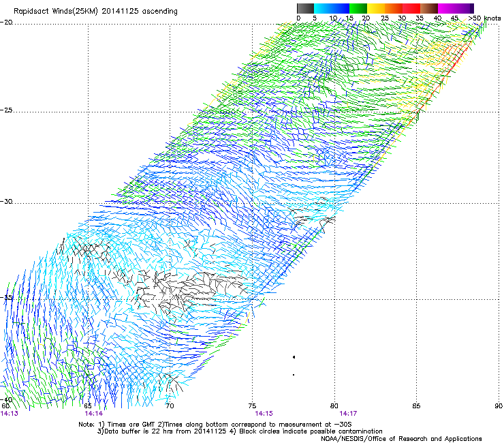Click the '>50 knots' legend label
The height and width of the screenshot is (443, 504).
485,18
